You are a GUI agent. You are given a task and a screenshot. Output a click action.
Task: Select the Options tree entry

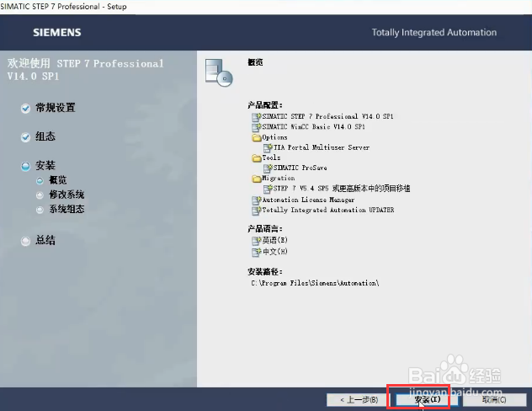coord(274,137)
